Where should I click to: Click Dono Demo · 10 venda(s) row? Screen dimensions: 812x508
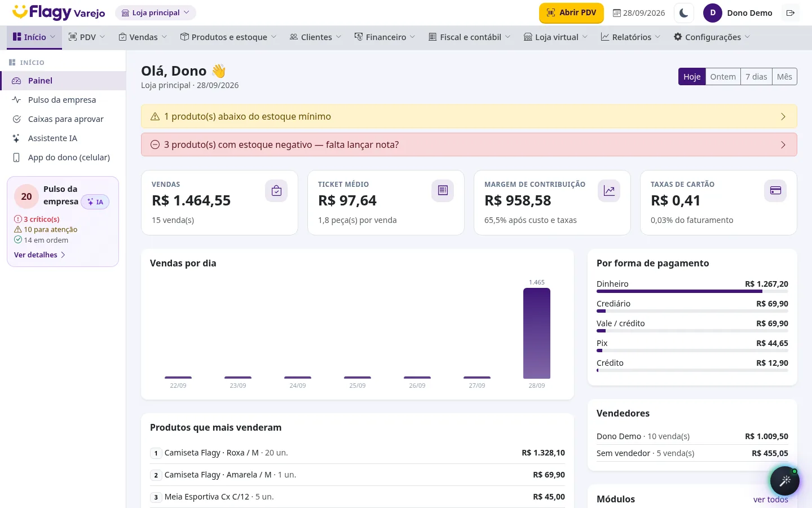692,436
